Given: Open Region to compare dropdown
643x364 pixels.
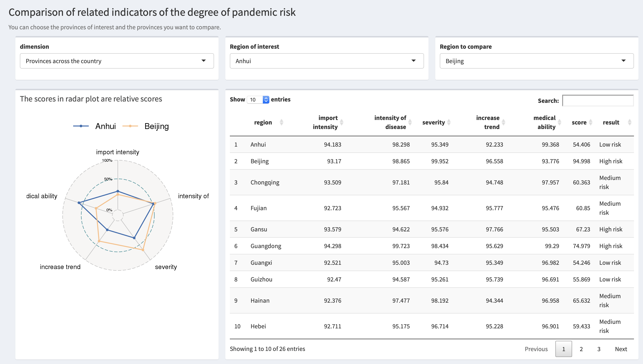Looking at the screenshot, I should tap(536, 61).
